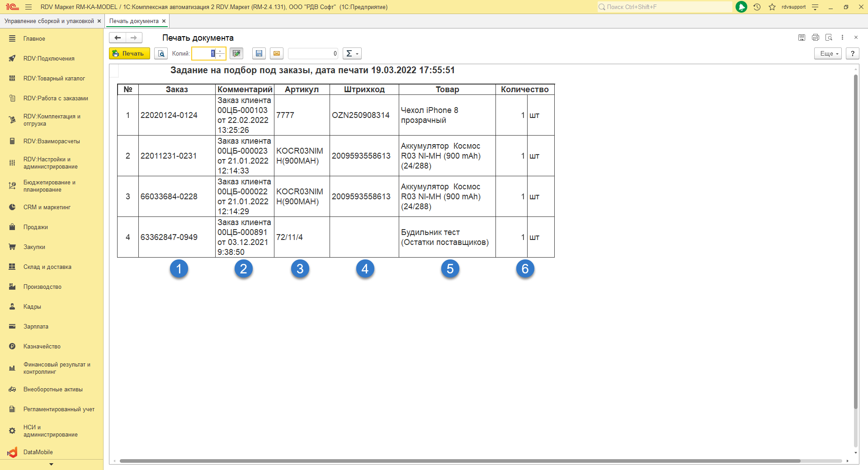Open the Продажи section in sidebar

(36, 227)
